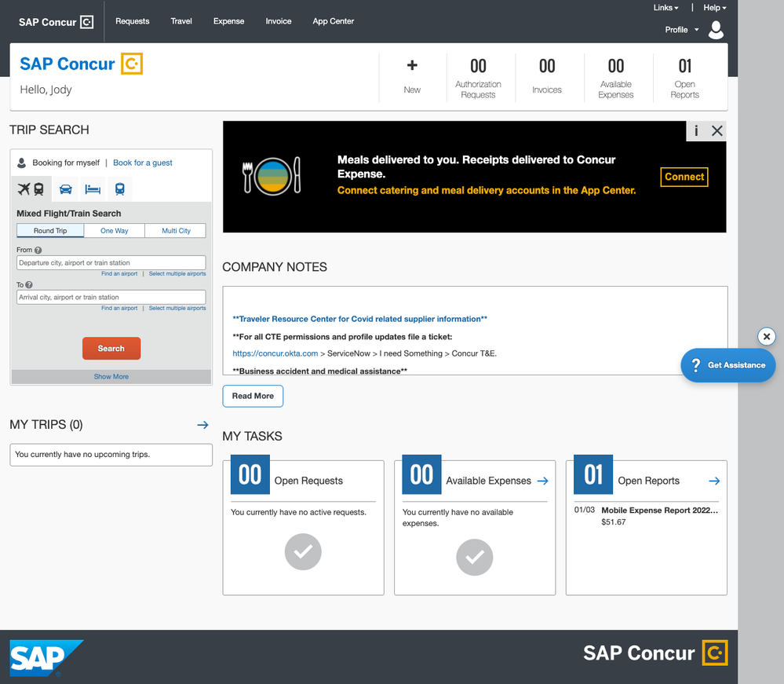Viewport: 784px width, 684px height.
Task: Dismiss the Get Assistance widget
Action: coord(767,337)
